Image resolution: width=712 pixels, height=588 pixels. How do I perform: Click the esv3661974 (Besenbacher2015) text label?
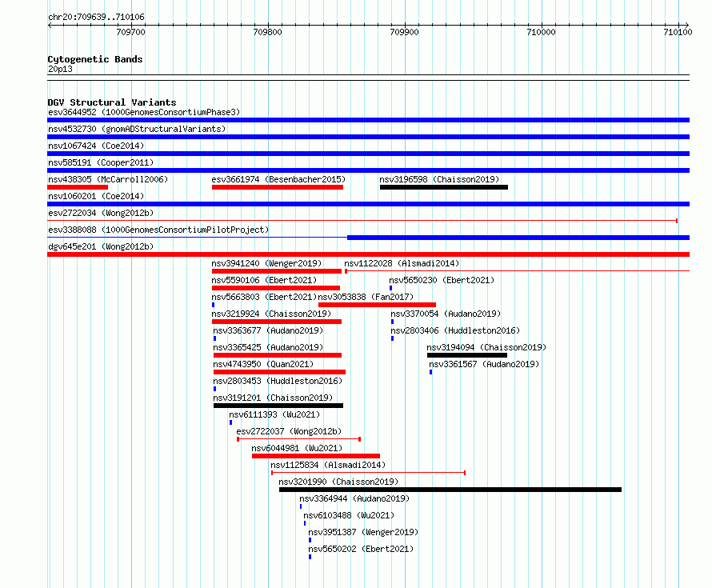278,179
